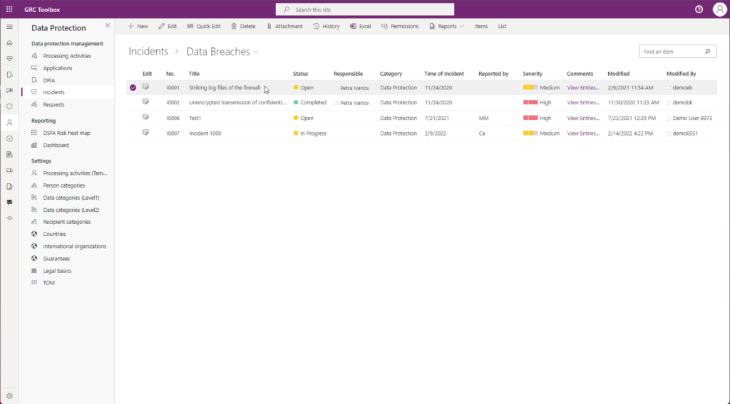Open DSFA Risk heat map

[x=66, y=133]
